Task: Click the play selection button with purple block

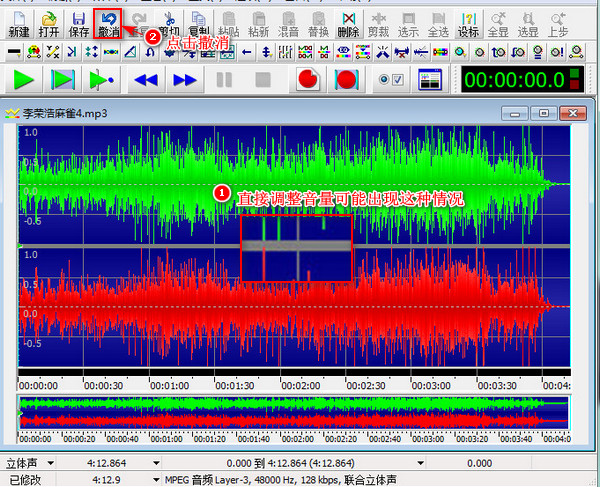Action: [x=63, y=80]
